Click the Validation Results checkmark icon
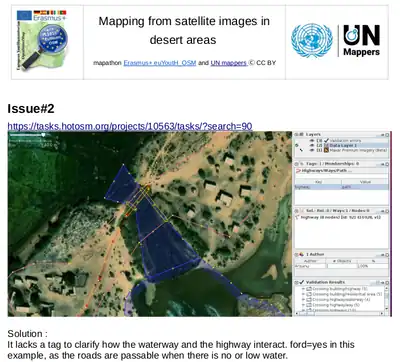This screenshot has height=362, width=400. coord(302,282)
